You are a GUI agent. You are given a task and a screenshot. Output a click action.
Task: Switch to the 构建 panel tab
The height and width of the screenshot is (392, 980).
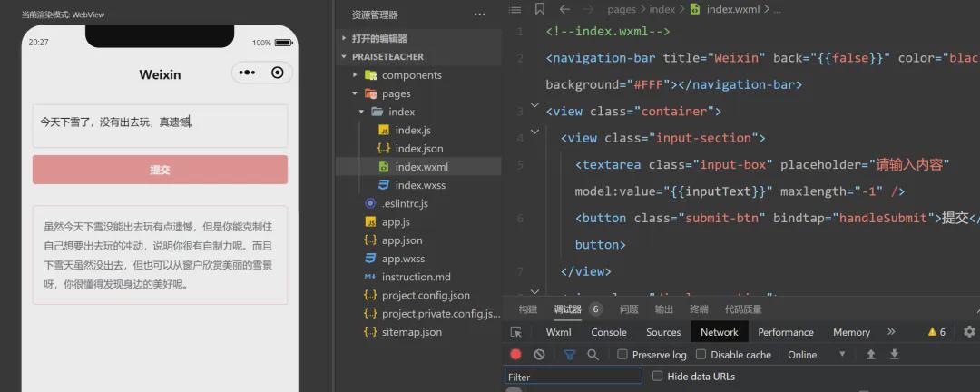[x=527, y=309]
